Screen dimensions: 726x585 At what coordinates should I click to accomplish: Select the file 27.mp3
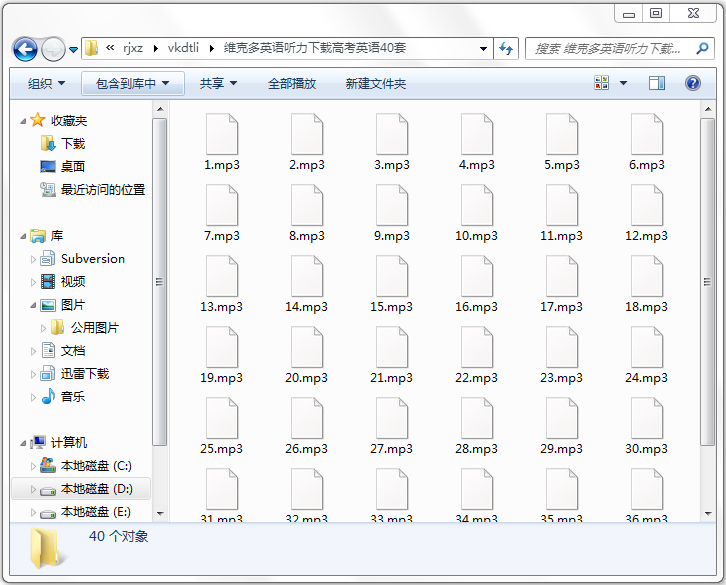point(392,426)
